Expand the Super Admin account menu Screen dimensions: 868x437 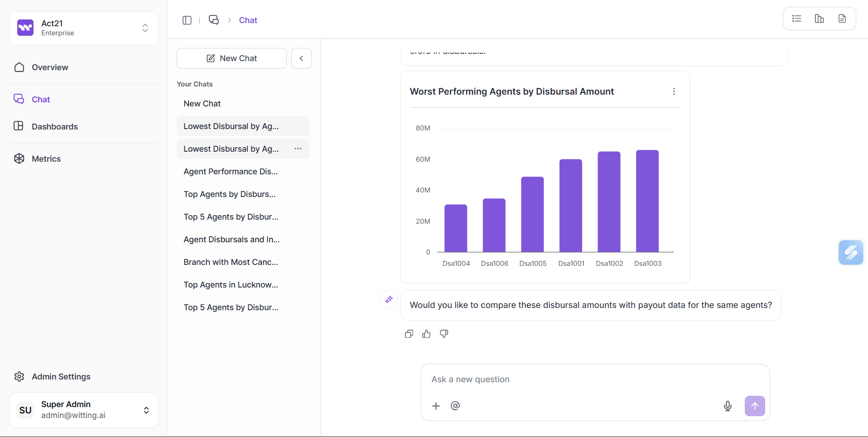coord(146,410)
